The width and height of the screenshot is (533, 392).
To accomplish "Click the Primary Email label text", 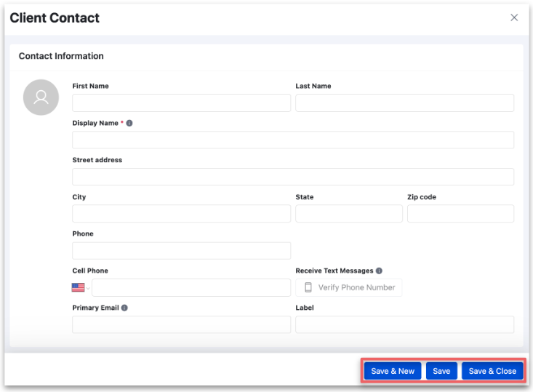I will [95, 308].
